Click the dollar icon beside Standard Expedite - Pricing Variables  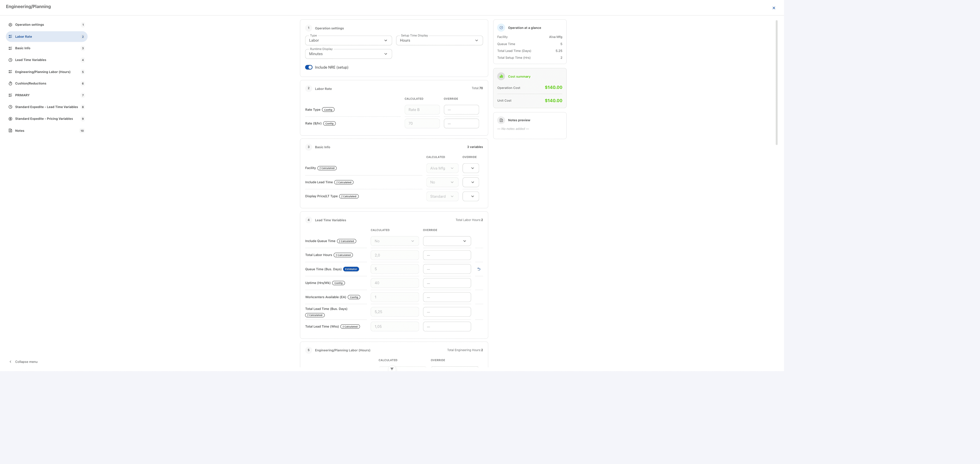(10, 119)
